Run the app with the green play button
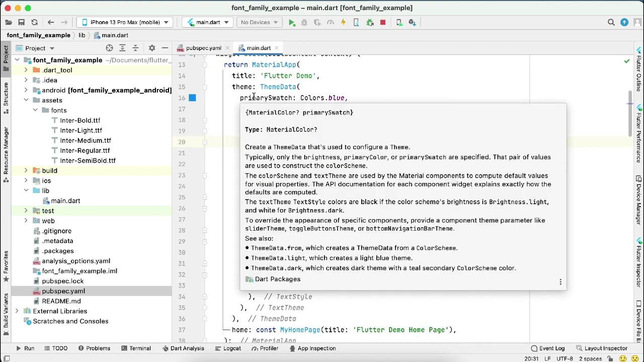644x362 pixels. click(x=292, y=22)
